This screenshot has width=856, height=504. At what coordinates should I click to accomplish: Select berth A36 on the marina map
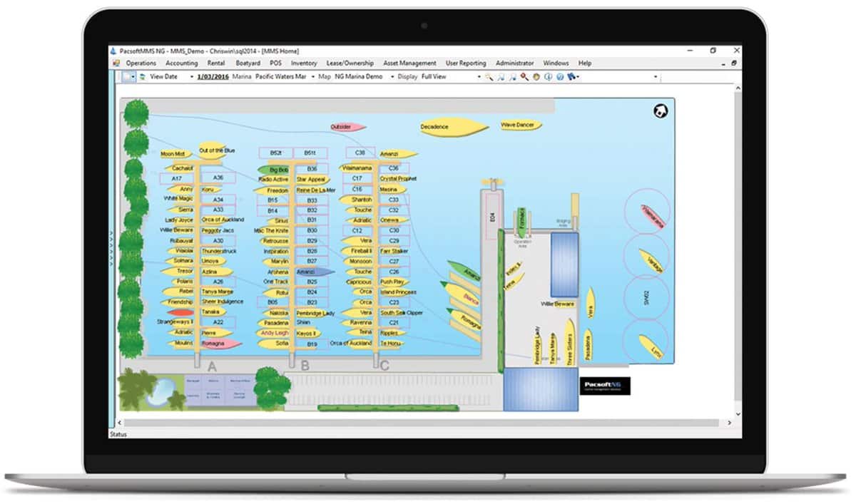point(216,179)
